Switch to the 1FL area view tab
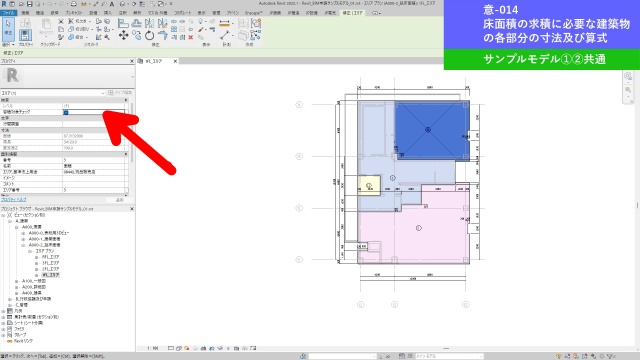 pyautogui.click(x=154, y=61)
